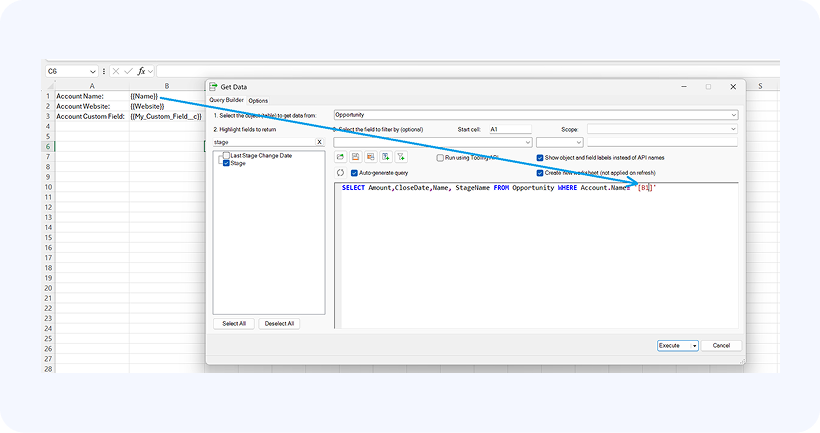The image size is (820, 433).
Task: Click the first green open-query toolbar icon
Action: (341, 157)
